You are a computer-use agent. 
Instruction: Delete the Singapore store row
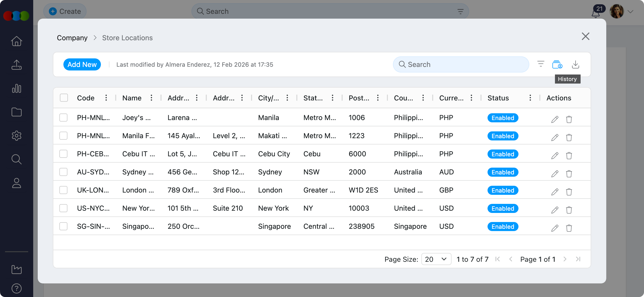pos(569,228)
